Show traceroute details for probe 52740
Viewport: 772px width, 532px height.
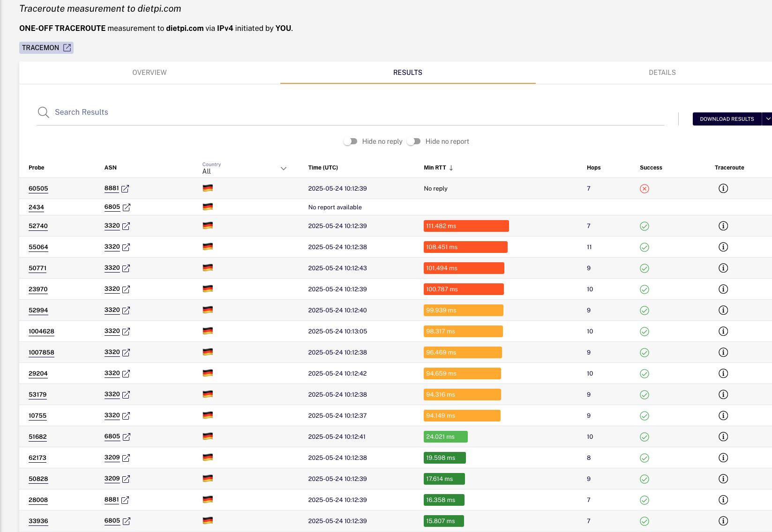(723, 226)
